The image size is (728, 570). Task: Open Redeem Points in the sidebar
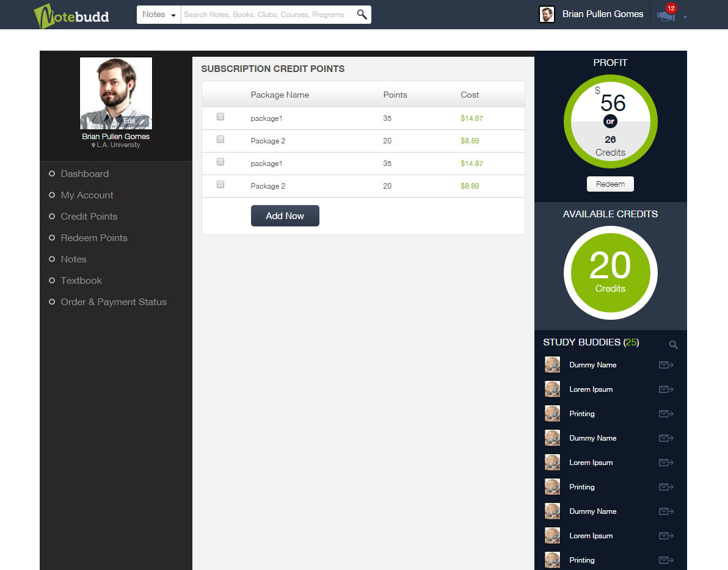click(93, 238)
